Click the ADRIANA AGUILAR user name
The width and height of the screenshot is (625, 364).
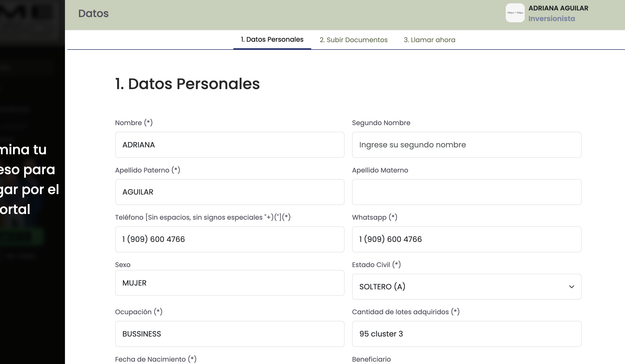(x=558, y=8)
